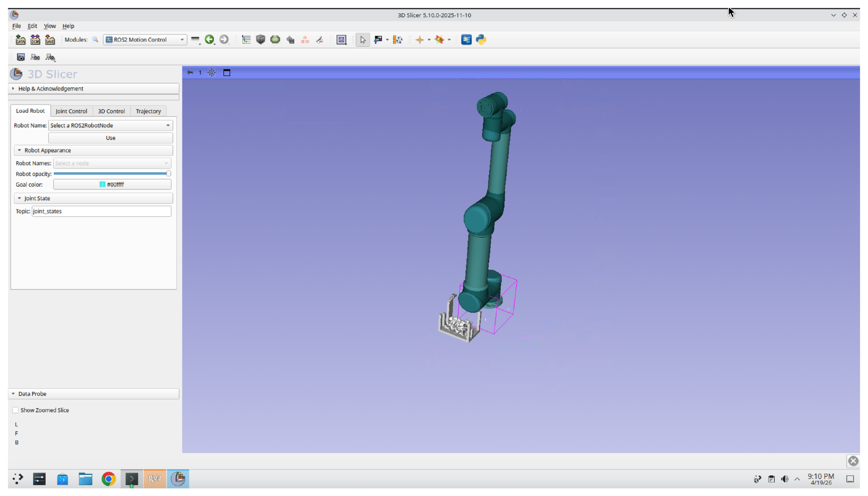Image resolution: width=868 pixels, height=496 pixels.
Task: Go back to previous module with green arrow
Action: pos(210,39)
